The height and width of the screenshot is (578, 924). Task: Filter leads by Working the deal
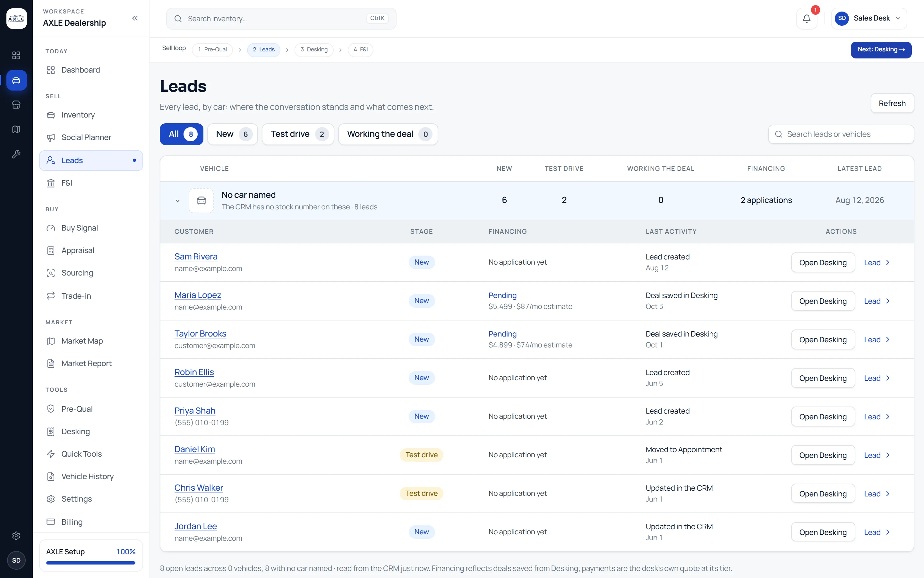click(388, 134)
